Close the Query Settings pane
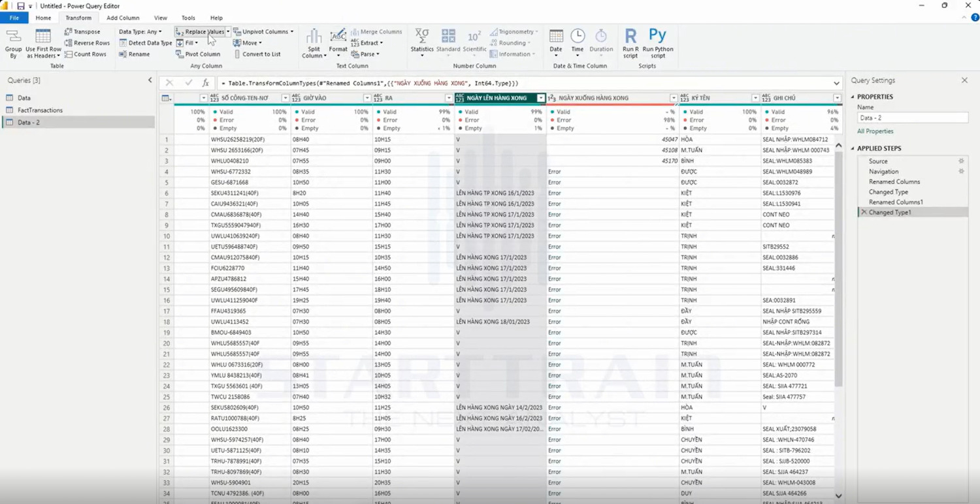The height and width of the screenshot is (504, 980). pos(964,80)
